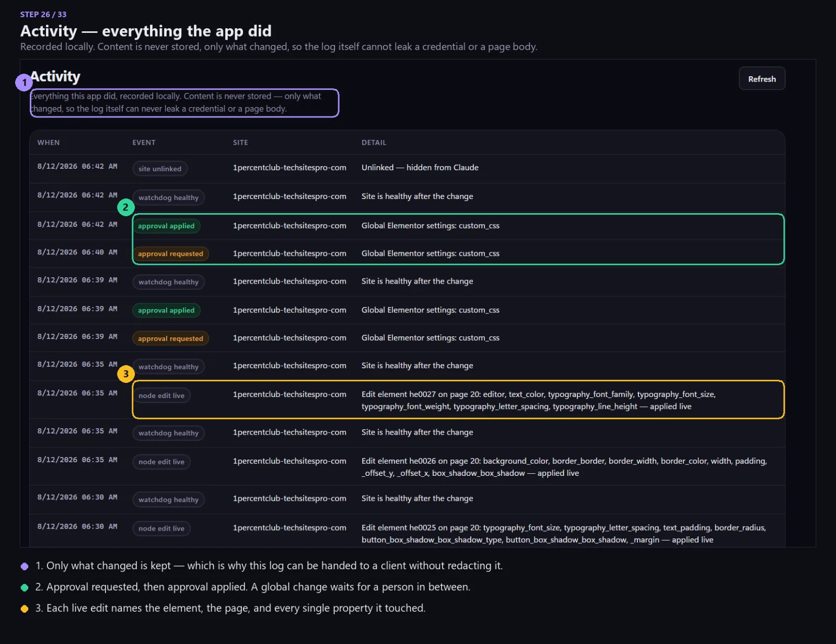Click the '8/12/2026 06:40 AM' timestamp
This screenshot has width=836, height=644.
[x=77, y=252]
